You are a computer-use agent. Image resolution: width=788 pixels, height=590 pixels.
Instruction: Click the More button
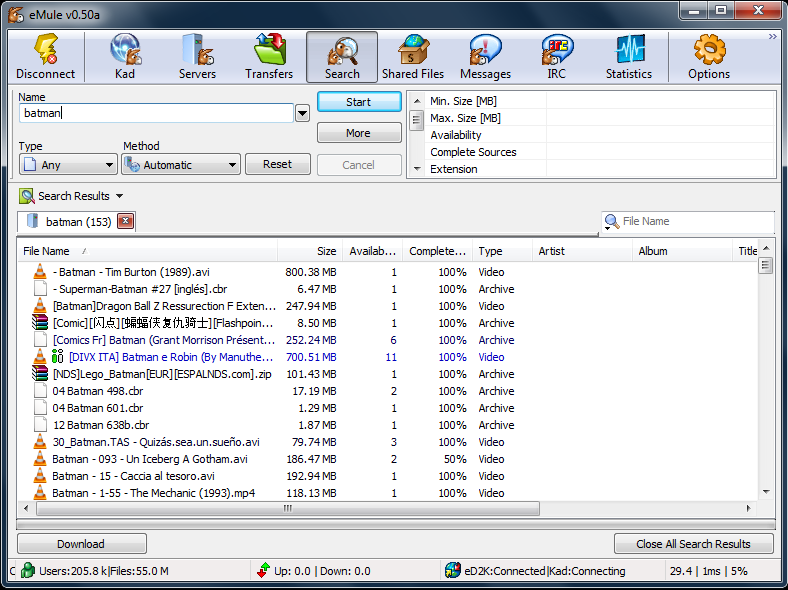(359, 133)
